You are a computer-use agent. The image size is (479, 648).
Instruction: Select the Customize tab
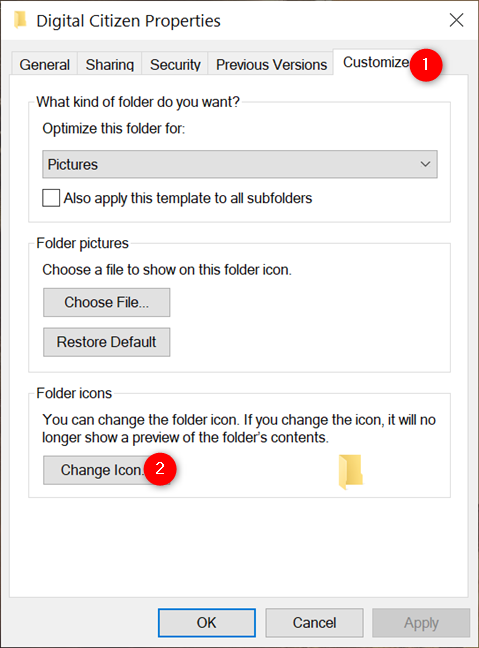[x=376, y=62]
